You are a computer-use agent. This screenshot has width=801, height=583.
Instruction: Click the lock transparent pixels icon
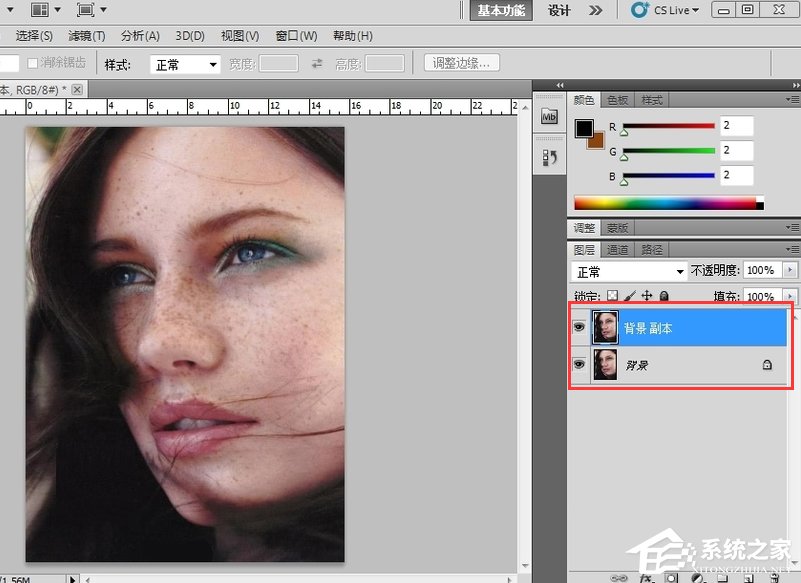click(613, 296)
